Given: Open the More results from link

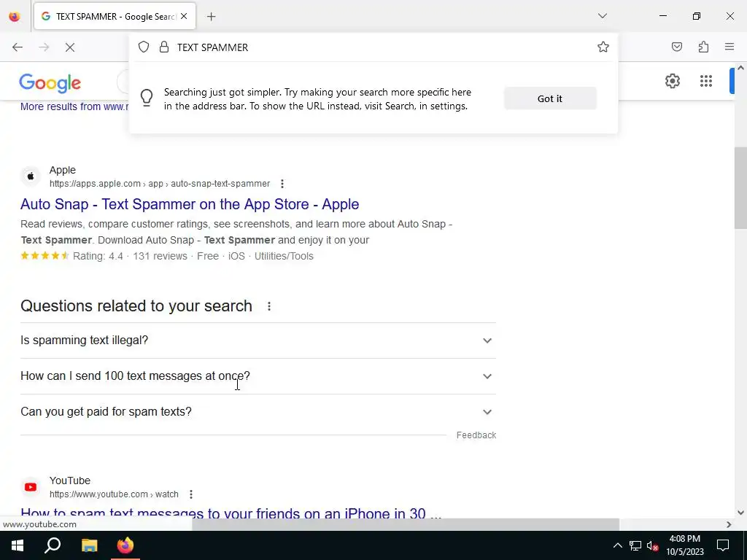Looking at the screenshot, I should pos(74,106).
